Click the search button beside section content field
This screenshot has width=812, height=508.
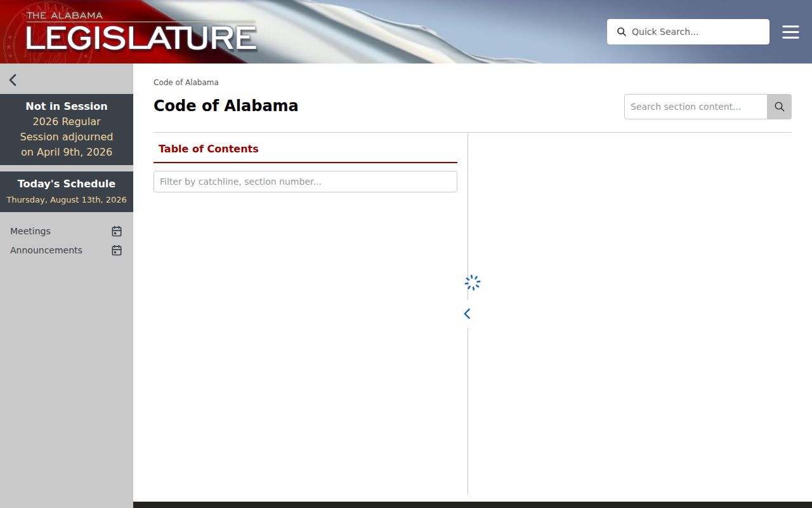[780, 107]
